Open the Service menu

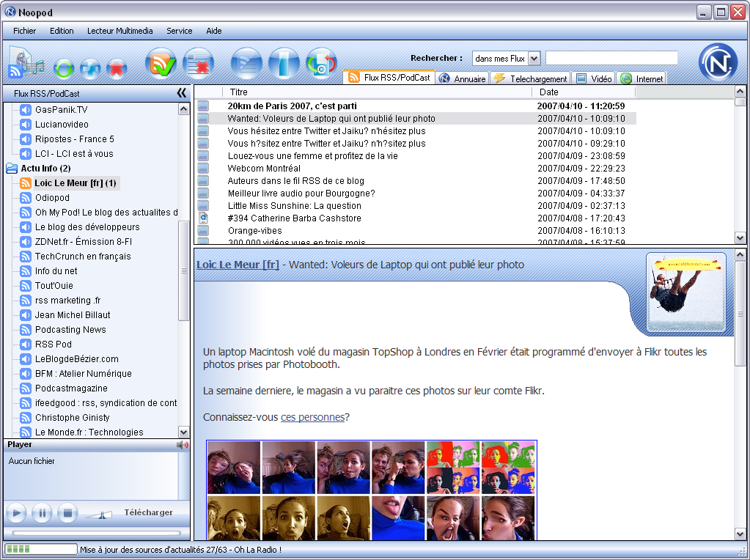(180, 31)
